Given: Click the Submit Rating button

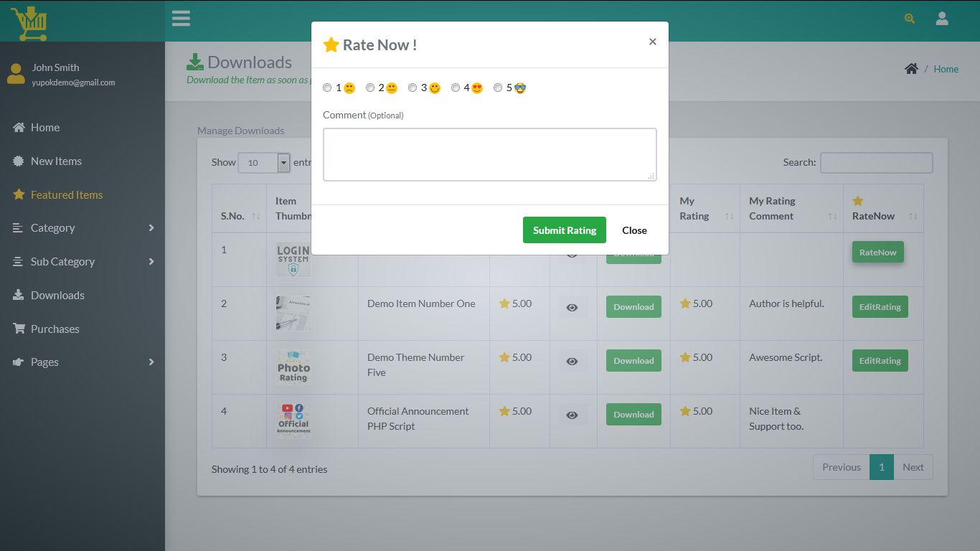Looking at the screenshot, I should (564, 230).
